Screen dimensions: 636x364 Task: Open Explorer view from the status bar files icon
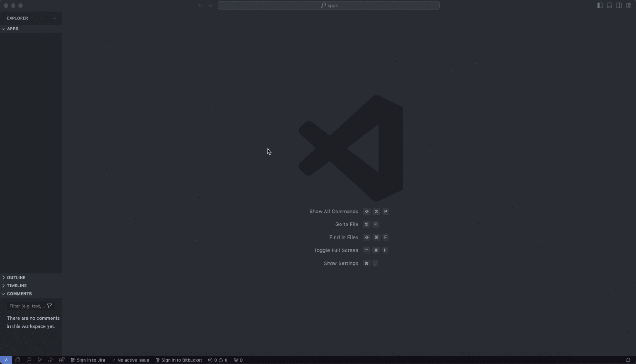(17, 360)
